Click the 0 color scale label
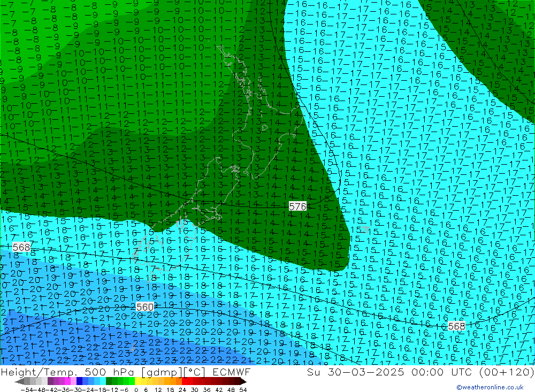Screen dimensions: 535x392 (x=136, y=390)
